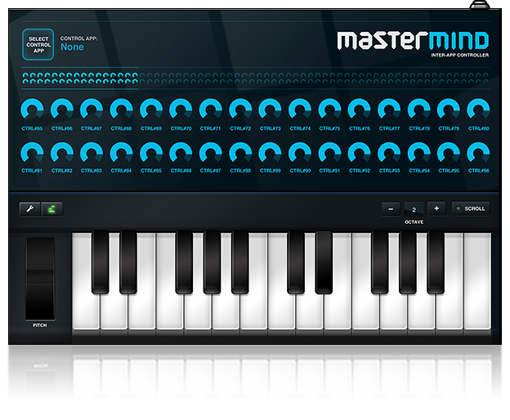Click the CTRL#84 knob
The height and width of the screenshot is (420, 510).
click(121, 152)
